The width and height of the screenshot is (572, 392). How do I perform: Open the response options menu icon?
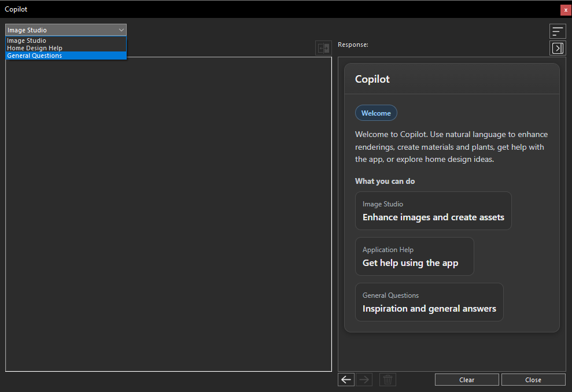[558, 31]
